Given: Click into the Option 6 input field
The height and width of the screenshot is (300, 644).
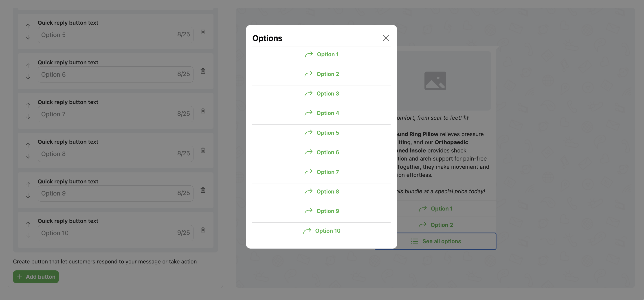Looking at the screenshot, I should point(108,74).
